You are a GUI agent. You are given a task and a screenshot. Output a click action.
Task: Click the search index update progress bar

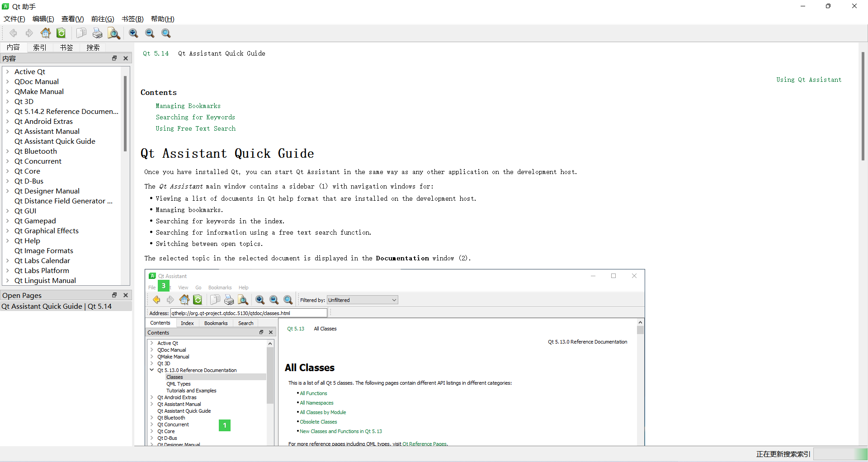click(840, 454)
